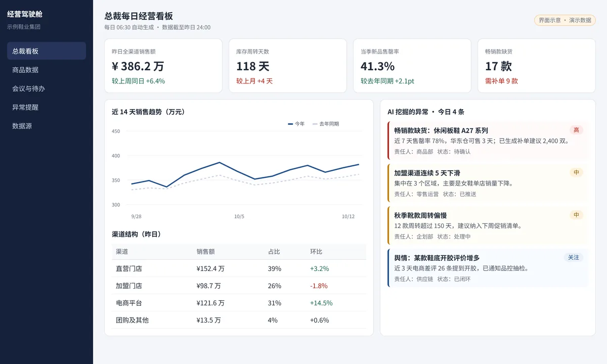Click the 中 tag on 秋季靴款 alert
This screenshot has width=607, height=364.
pos(577,215)
